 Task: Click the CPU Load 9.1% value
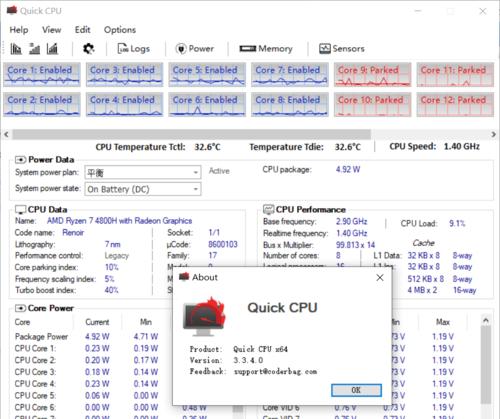coord(457,223)
